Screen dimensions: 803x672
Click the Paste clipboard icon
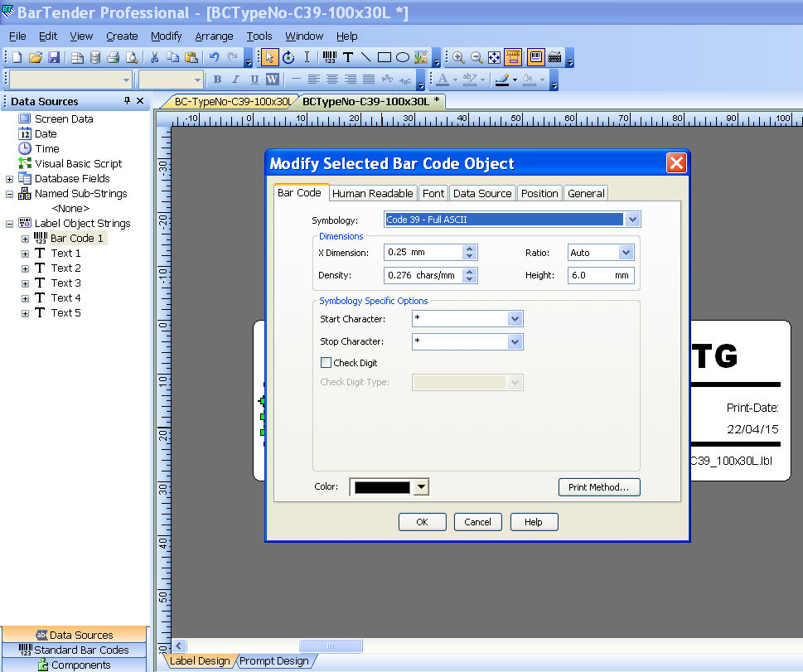191,57
